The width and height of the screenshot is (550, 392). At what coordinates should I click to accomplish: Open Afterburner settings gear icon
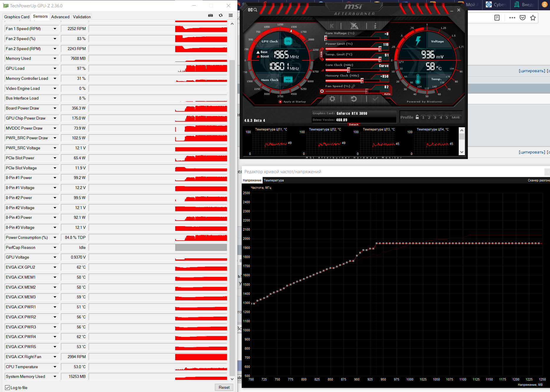[332, 99]
